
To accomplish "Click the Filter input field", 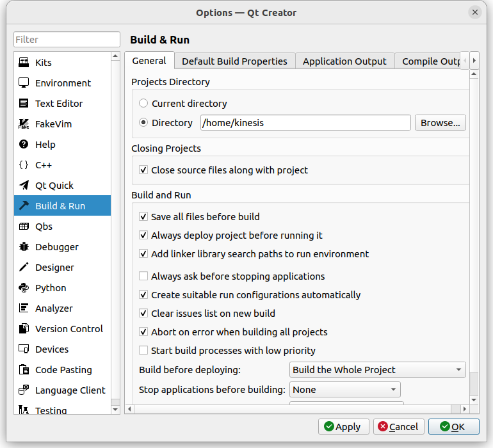I will tap(67, 39).
